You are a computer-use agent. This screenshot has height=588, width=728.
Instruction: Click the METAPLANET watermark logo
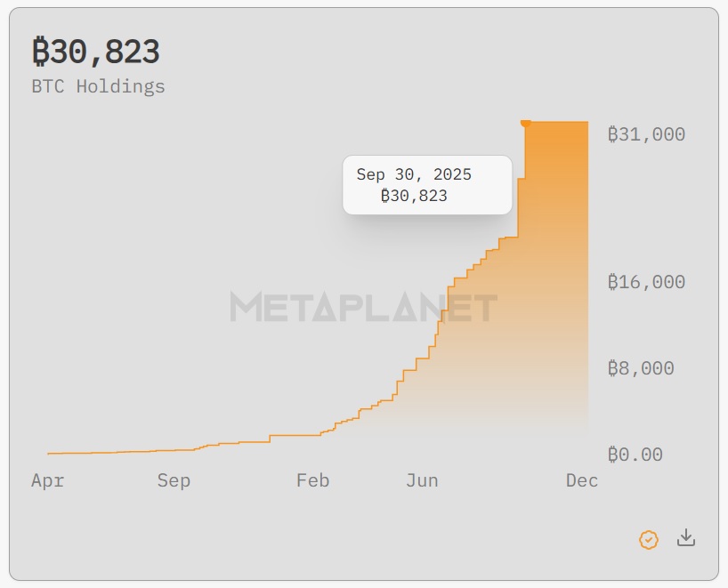tap(363, 308)
